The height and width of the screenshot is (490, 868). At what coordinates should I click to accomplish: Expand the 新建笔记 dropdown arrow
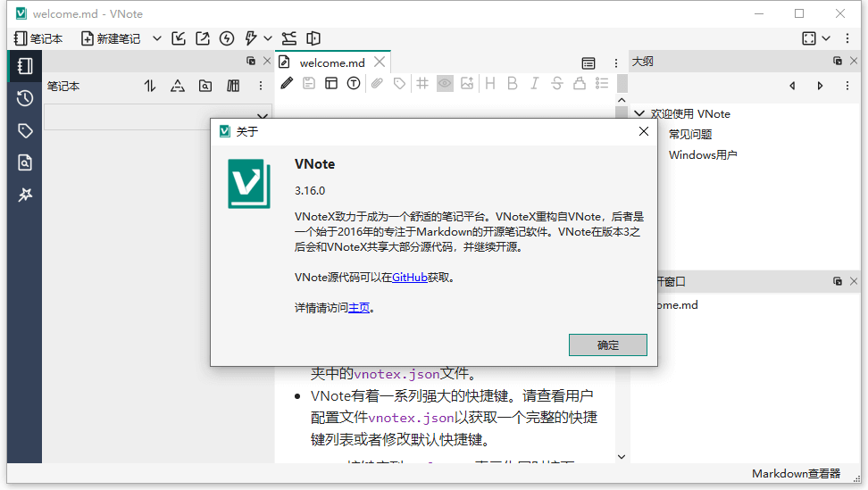[157, 38]
